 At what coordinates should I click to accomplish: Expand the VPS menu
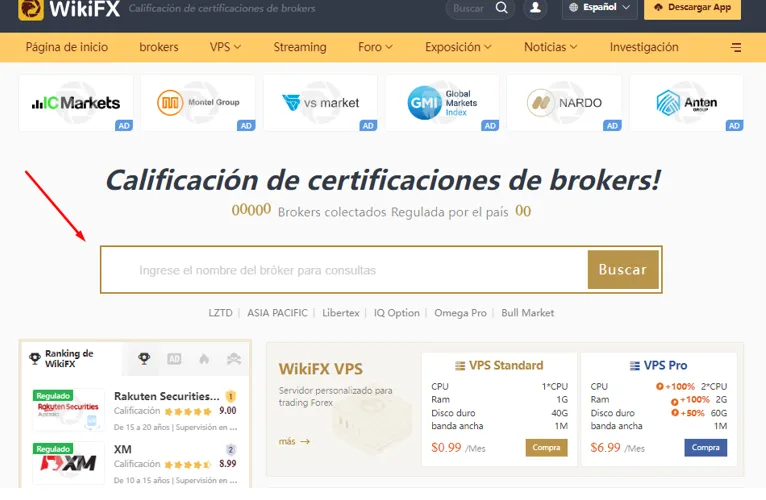coord(225,47)
